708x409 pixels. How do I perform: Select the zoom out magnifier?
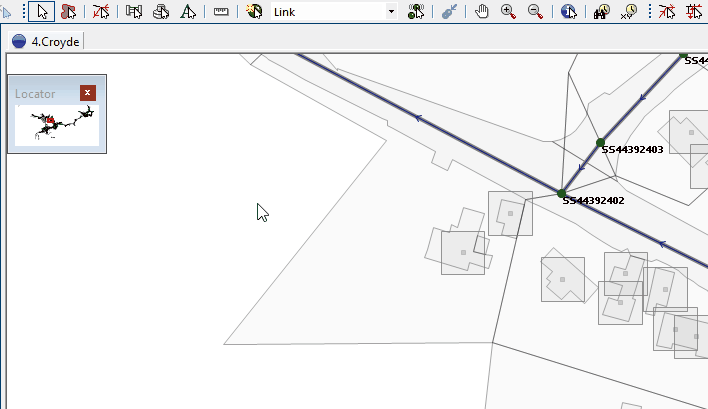536,12
